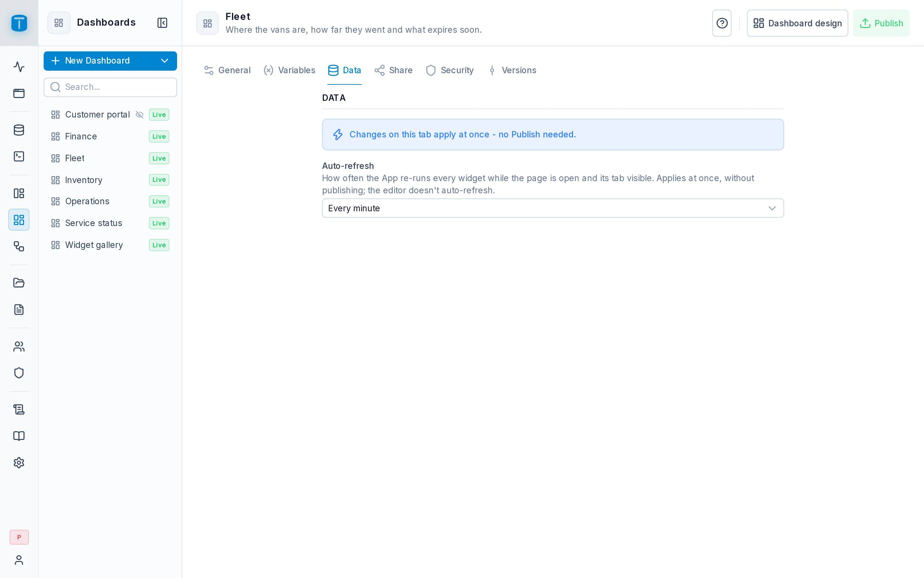Click the New Dashboard button
This screenshot has width=924, height=578.
point(110,61)
